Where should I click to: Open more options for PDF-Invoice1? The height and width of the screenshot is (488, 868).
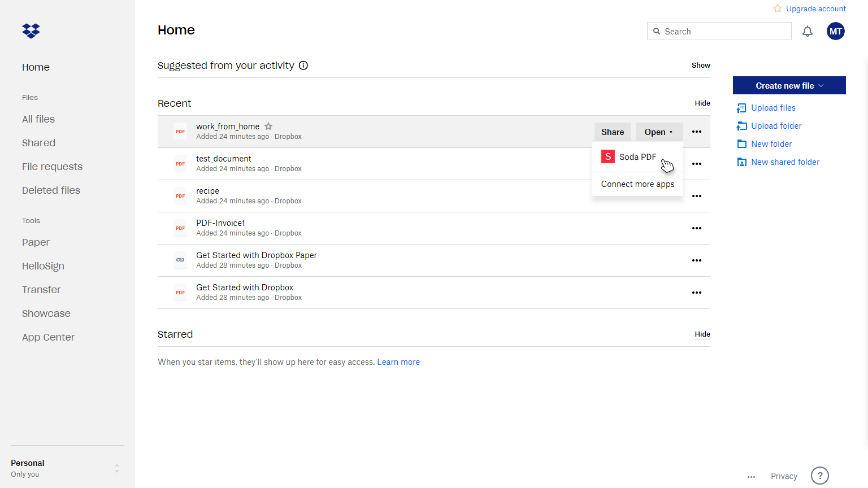696,228
